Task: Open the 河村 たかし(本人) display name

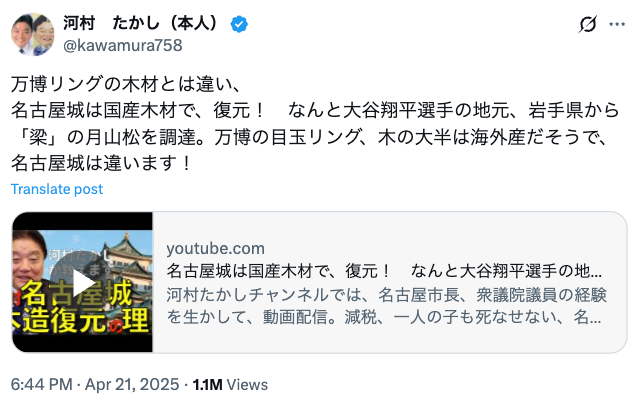Action: click(140, 23)
